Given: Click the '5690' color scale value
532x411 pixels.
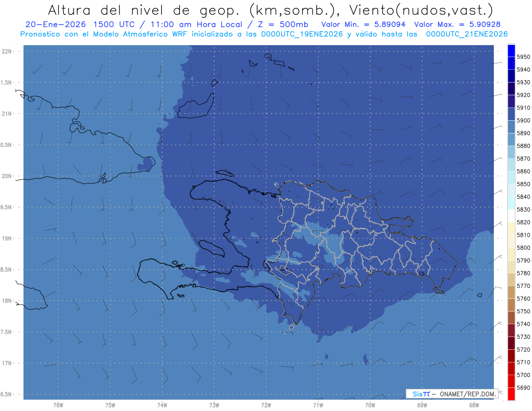Looking at the screenshot, I should (x=524, y=388).
